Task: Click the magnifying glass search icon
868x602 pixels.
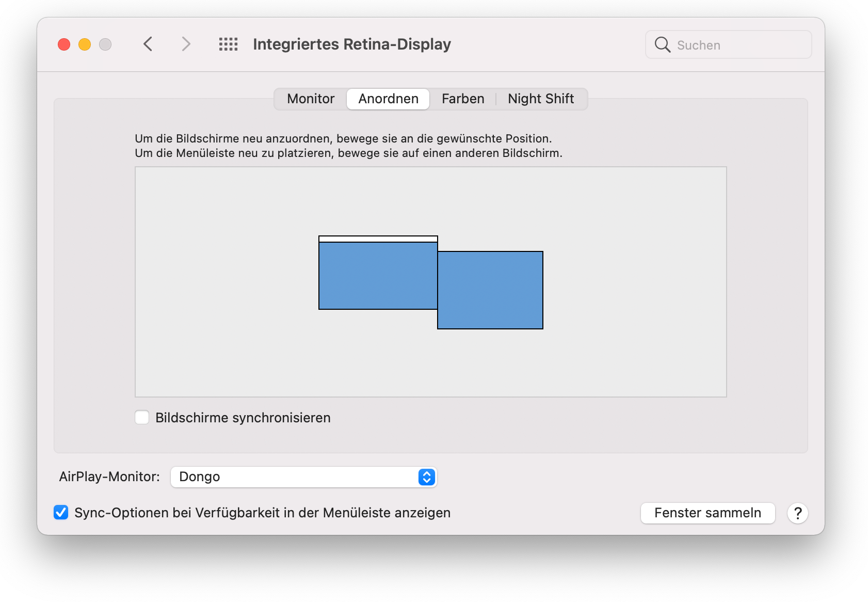Action: point(662,45)
